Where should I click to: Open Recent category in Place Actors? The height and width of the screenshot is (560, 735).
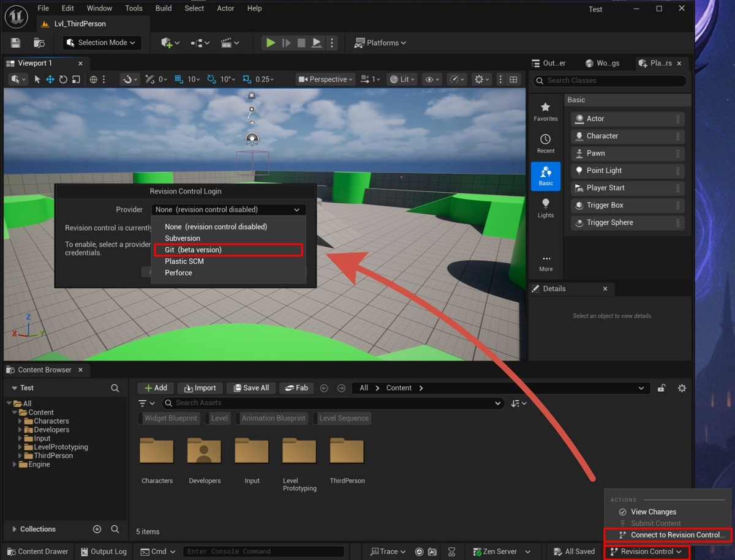[x=545, y=143]
